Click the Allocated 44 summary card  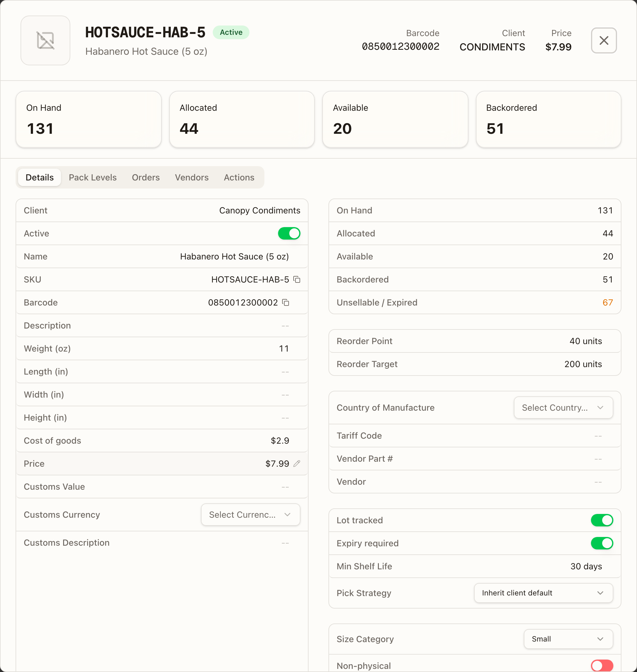(242, 119)
